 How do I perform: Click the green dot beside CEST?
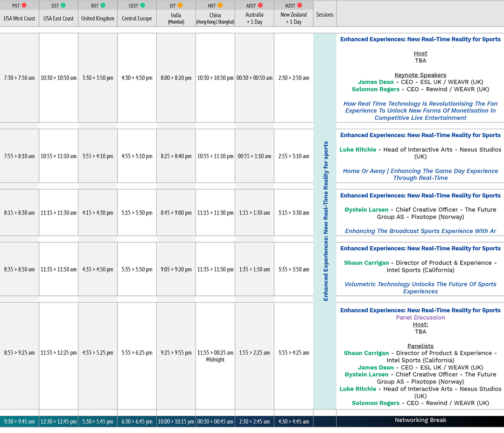click(142, 5)
